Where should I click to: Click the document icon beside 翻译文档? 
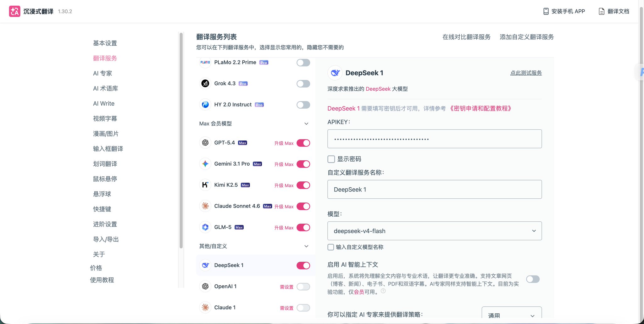coord(601,11)
